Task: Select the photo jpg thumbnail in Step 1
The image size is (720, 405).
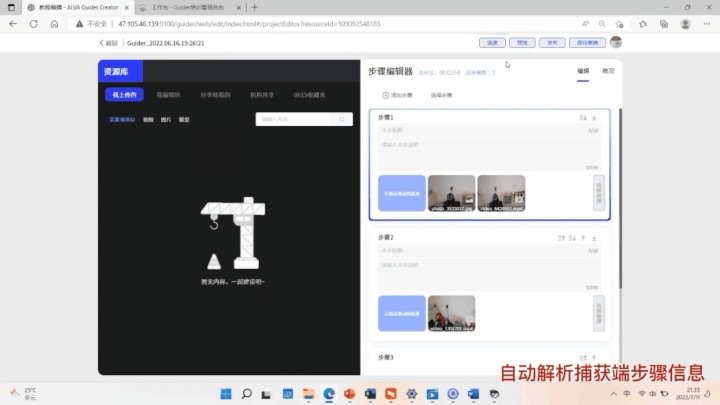Action: [x=451, y=193]
